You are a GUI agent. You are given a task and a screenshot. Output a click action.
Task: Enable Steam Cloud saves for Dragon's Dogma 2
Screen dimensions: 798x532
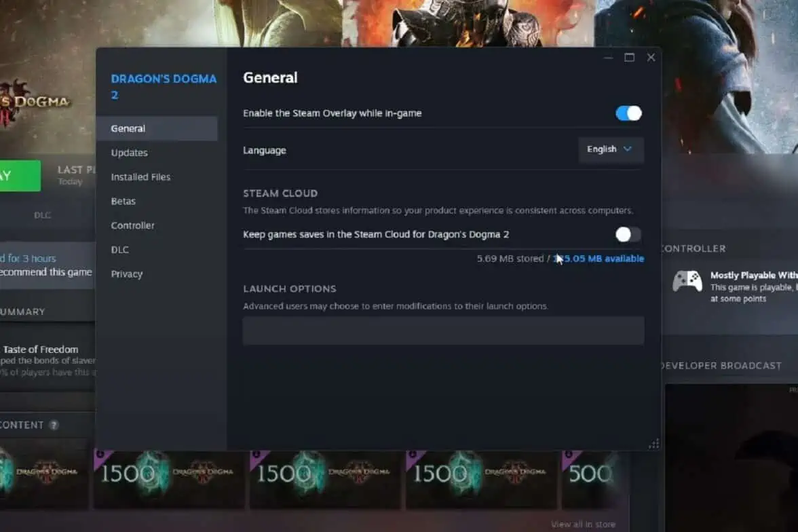628,235
